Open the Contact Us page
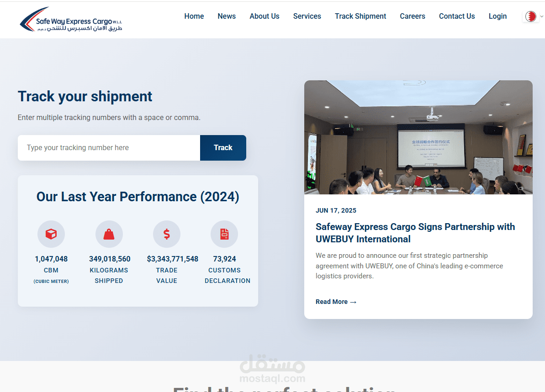Image resolution: width=545 pixels, height=392 pixels. [457, 16]
